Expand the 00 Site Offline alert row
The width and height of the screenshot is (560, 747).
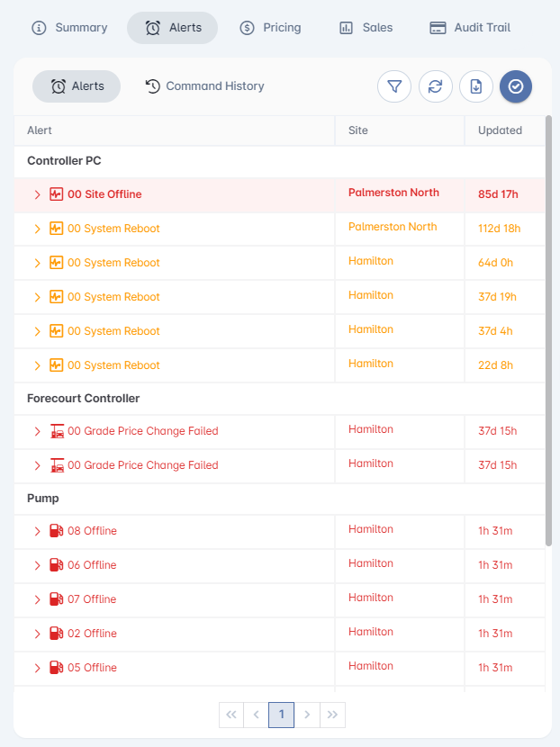click(x=37, y=194)
